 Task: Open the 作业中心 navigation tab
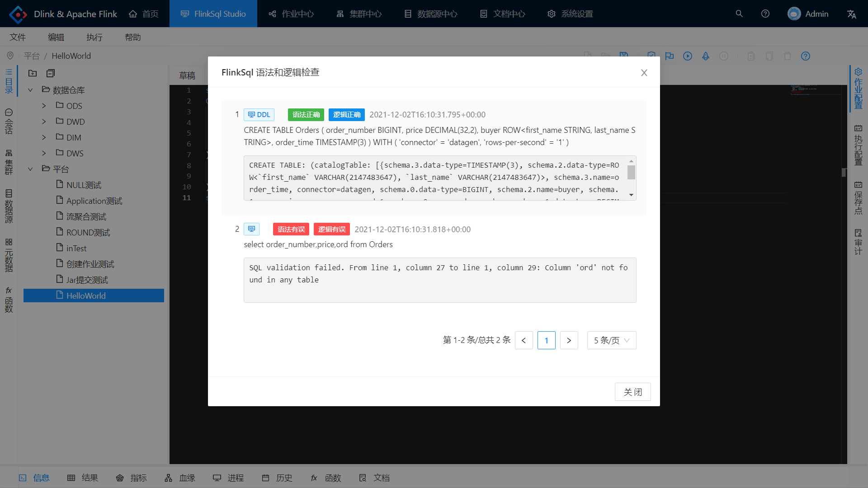(291, 14)
